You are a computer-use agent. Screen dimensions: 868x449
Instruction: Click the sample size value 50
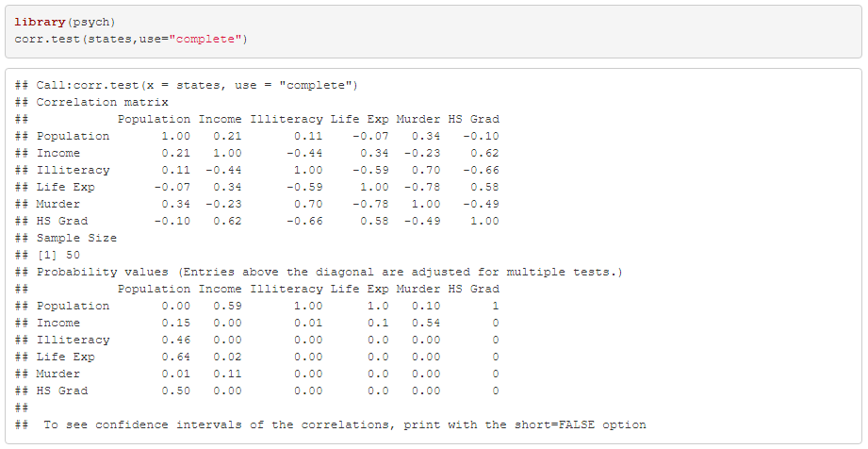click(73, 255)
